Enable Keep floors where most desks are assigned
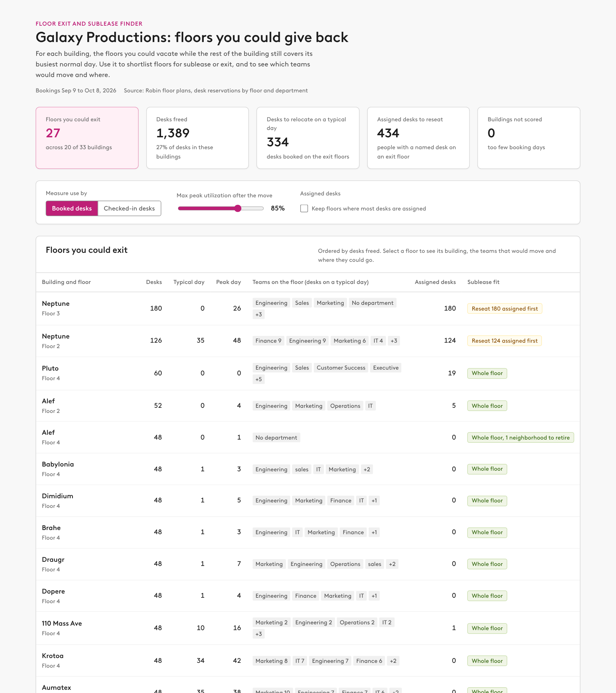This screenshot has height=693, width=616. click(x=304, y=209)
